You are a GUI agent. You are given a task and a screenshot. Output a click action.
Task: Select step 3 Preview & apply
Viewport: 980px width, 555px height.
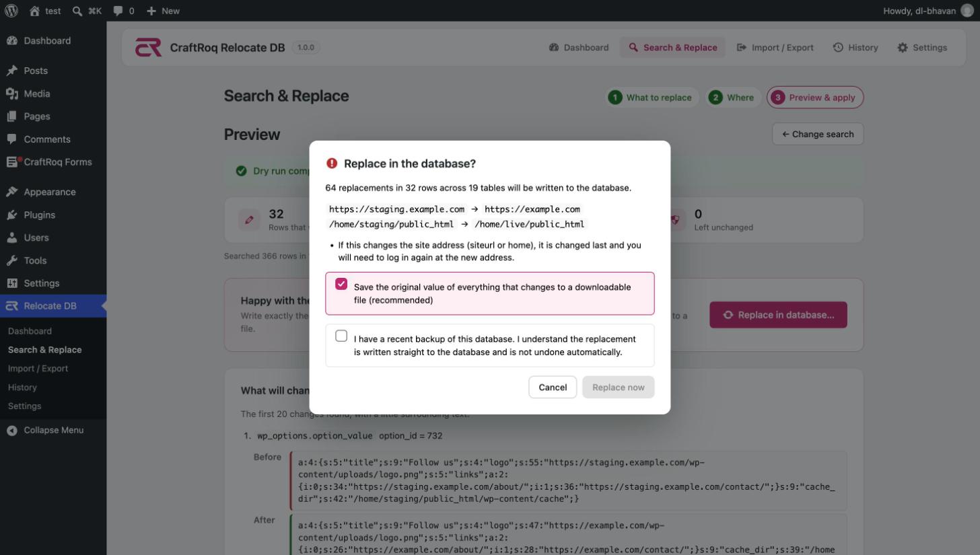[x=815, y=98]
